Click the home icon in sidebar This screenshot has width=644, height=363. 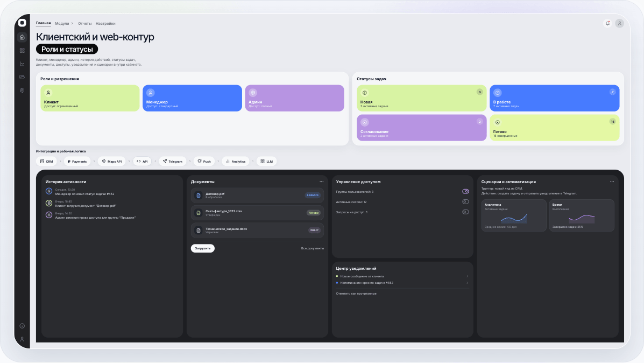22,37
